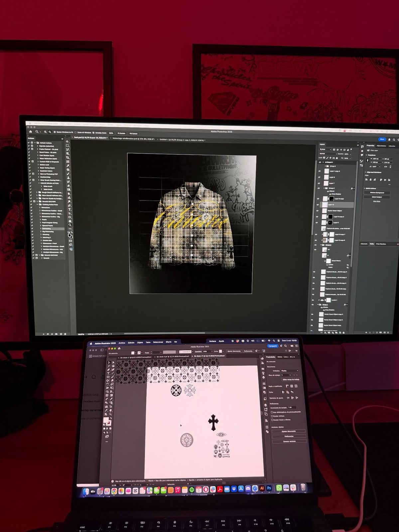Check Usar delimitadores de previsualización
Viewport: 399px width, 532px height.
coord(272,412)
